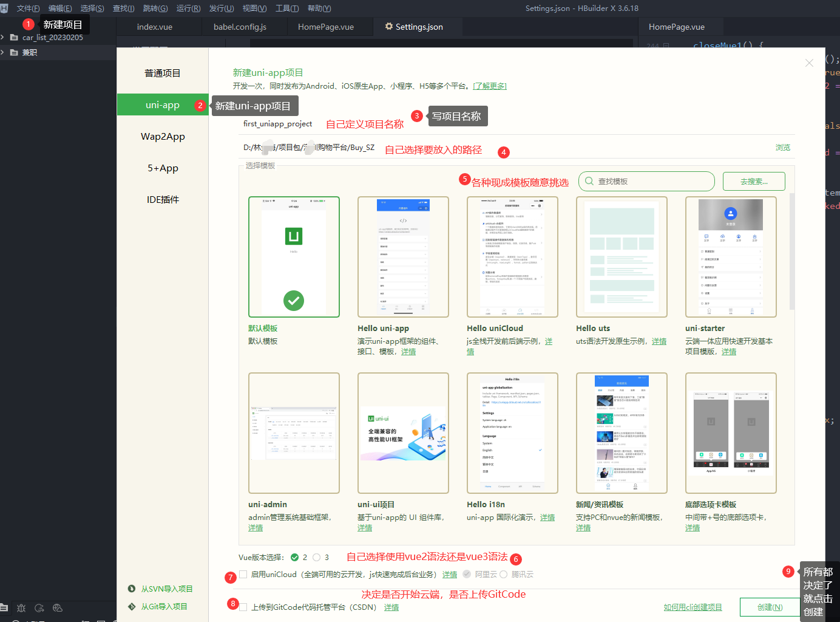This screenshot has width=840, height=622.
Task: Click folder icon of 兼职 project
Action: [14, 52]
